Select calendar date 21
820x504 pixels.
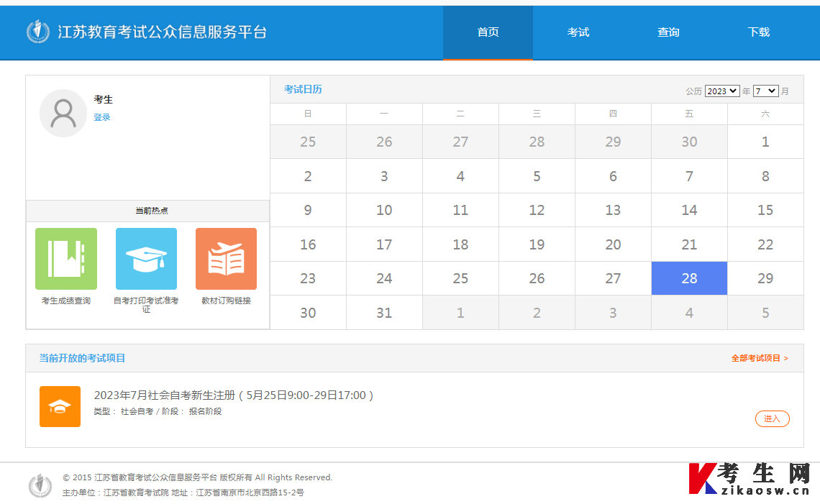(689, 244)
